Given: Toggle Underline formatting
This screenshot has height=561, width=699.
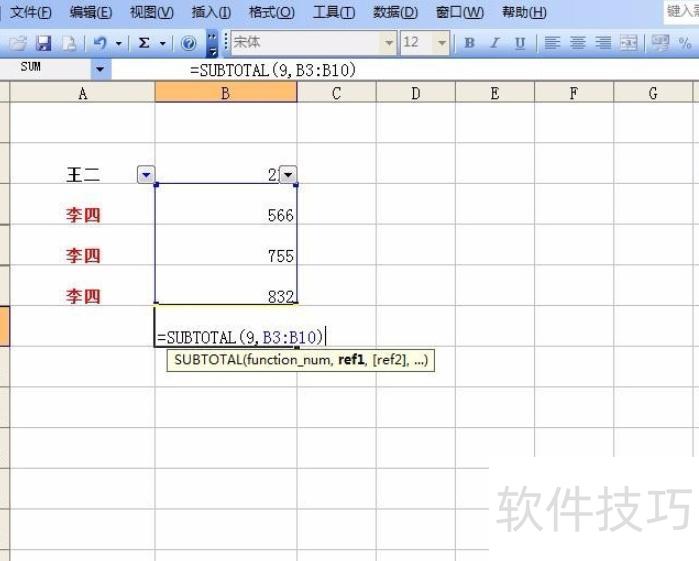Looking at the screenshot, I should tap(520, 43).
